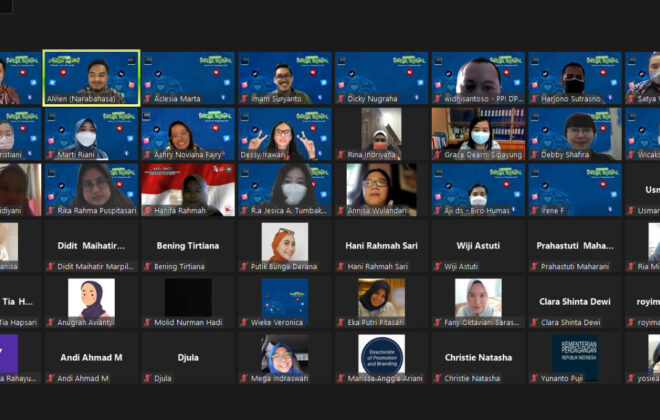Screen dimensions: 660x420
Task: Click Christie Natasha's muted mic icon
Action: 438,378
